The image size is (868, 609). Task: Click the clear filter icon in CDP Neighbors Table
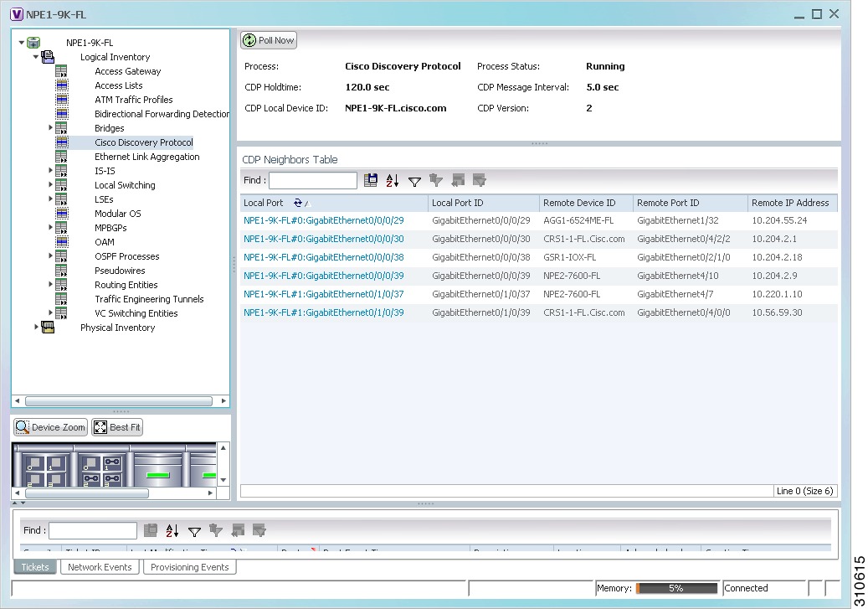(436, 180)
